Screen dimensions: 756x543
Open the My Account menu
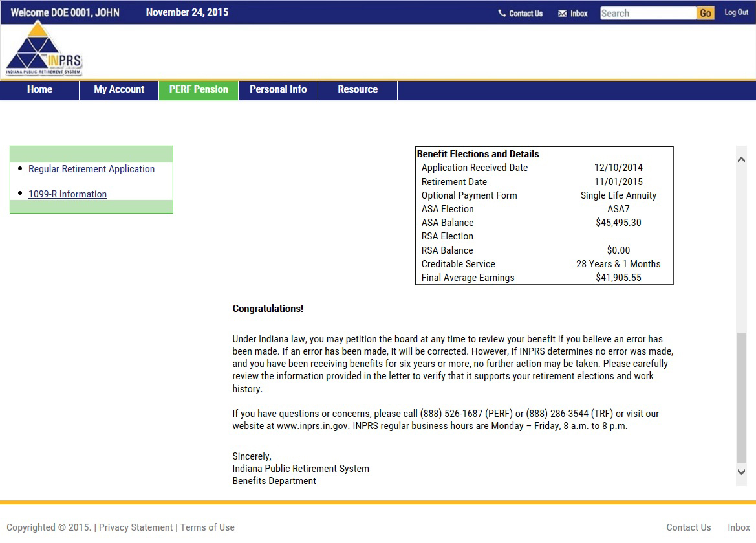click(x=119, y=89)
